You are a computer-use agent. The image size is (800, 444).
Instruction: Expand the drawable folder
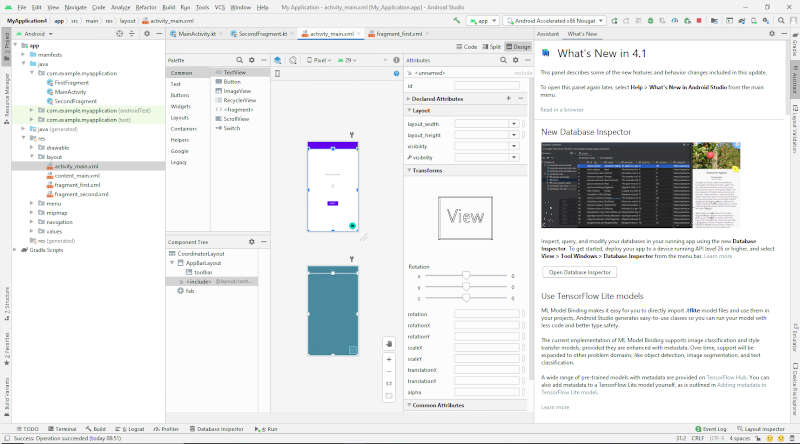tap(32, 147)
